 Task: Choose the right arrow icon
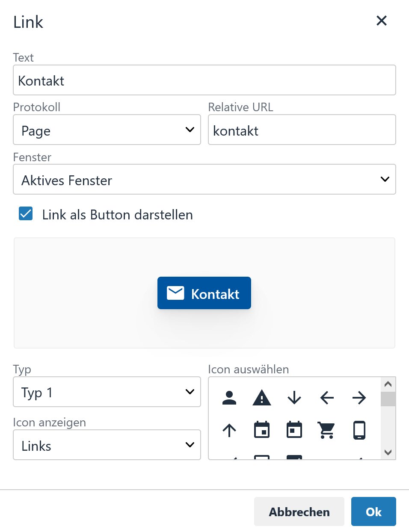pos(359,398)
